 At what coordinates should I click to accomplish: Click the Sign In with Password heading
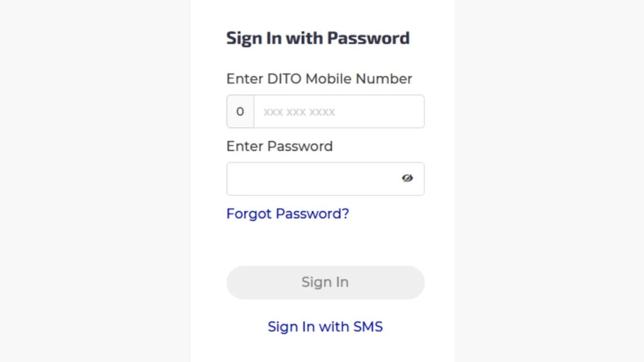click(x=318, y=38)
